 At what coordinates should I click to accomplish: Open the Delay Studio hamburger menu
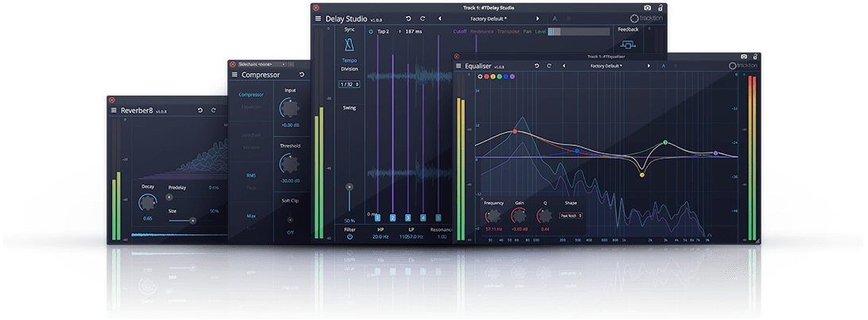click(318, 18)
